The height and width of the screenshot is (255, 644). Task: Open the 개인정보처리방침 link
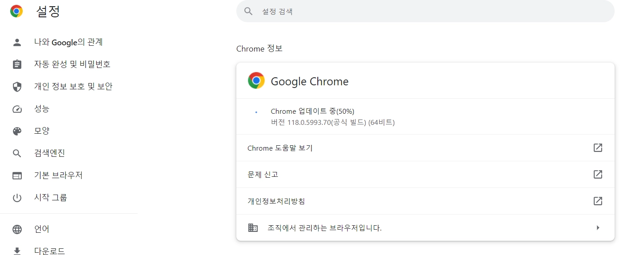tap(276, 201)
